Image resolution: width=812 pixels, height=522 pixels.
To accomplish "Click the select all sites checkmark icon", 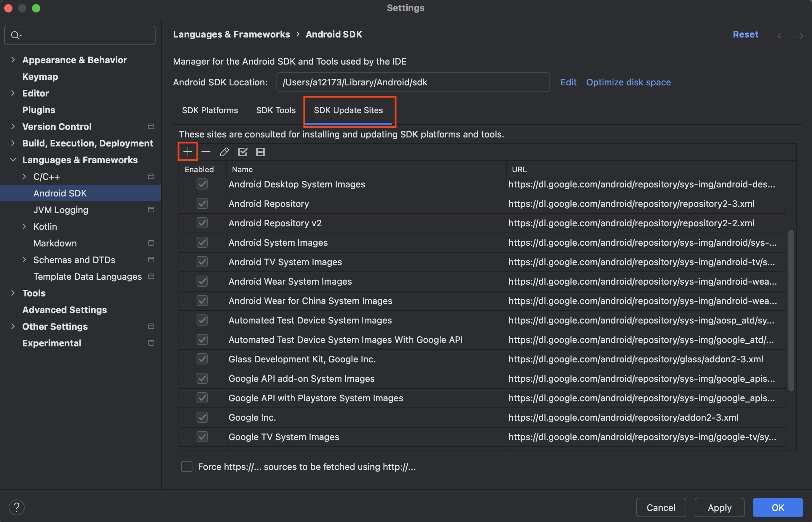I will point(242,152).
